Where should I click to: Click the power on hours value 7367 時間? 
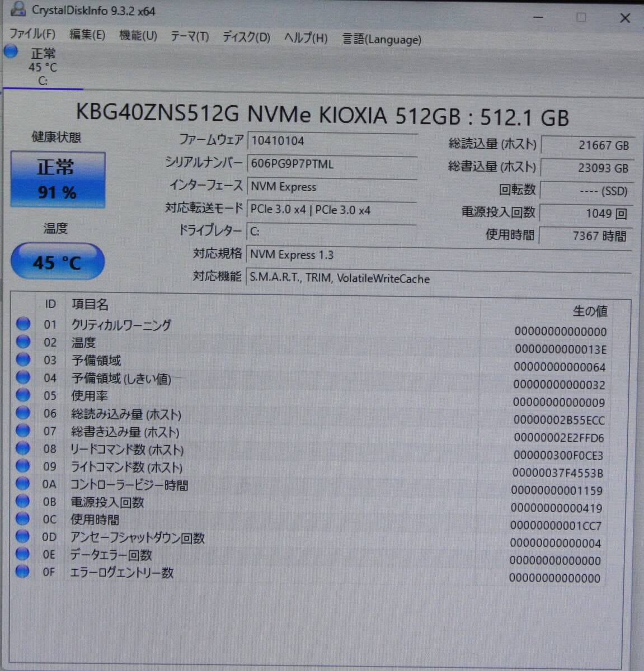pyautogui.click(x=586, y=236)
